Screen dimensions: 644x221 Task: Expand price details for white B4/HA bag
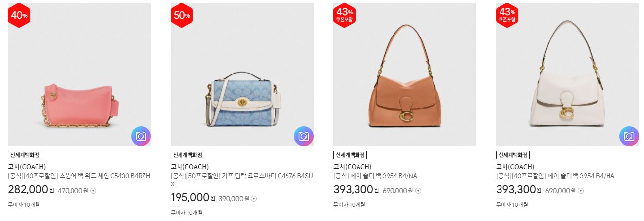click(x=581, y=190)
